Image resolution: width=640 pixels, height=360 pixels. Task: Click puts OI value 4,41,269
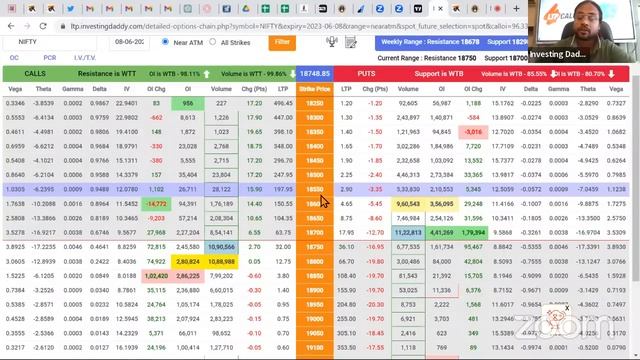[x=442, y=232]
